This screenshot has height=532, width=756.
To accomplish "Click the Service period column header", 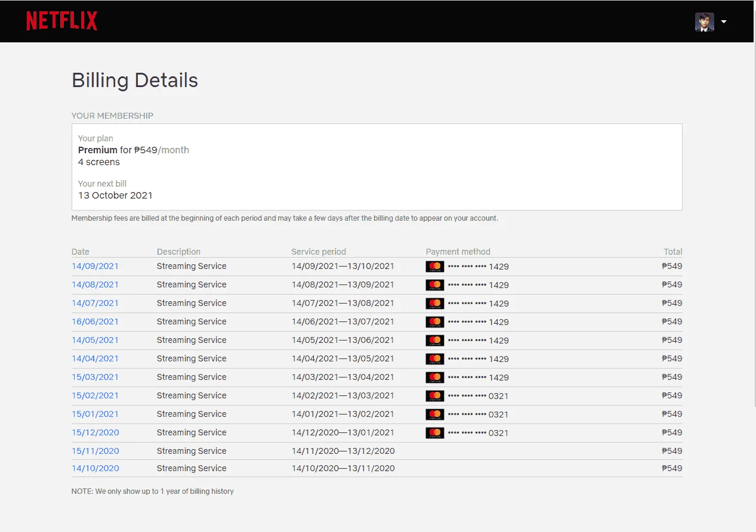I will click(x=319, y=252).
